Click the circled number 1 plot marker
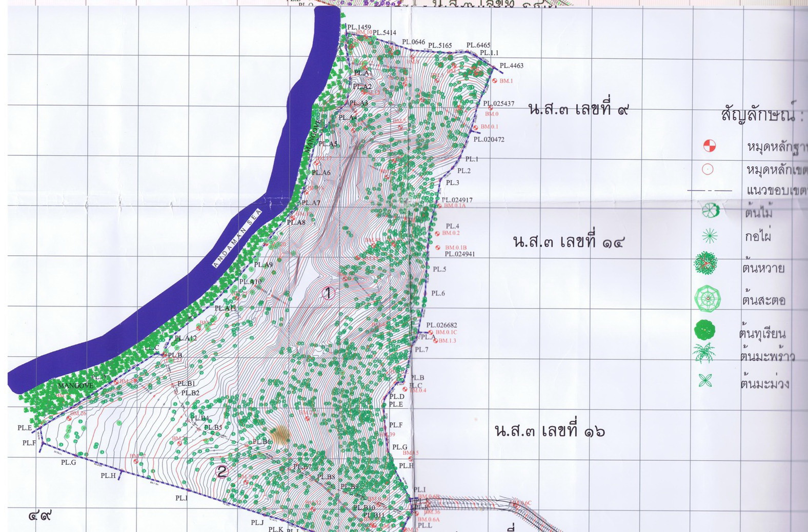This screenshot has height=532, width=808. pos(328,293)
